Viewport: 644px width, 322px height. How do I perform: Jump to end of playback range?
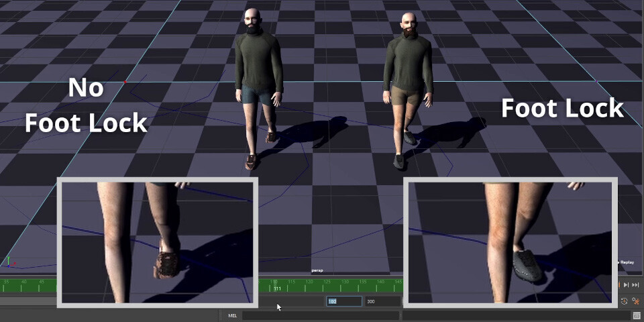[635, 284]
